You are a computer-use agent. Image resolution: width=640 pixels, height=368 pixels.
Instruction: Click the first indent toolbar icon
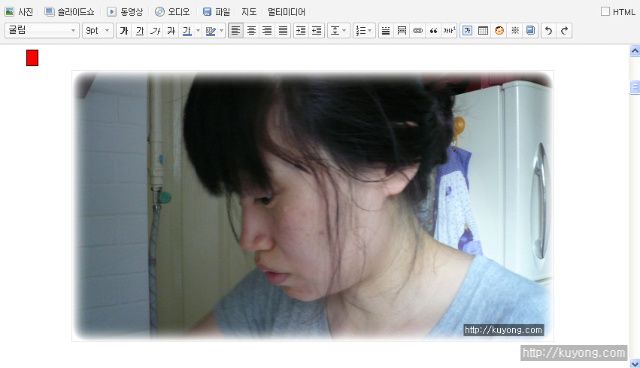(x=301, y=31)
